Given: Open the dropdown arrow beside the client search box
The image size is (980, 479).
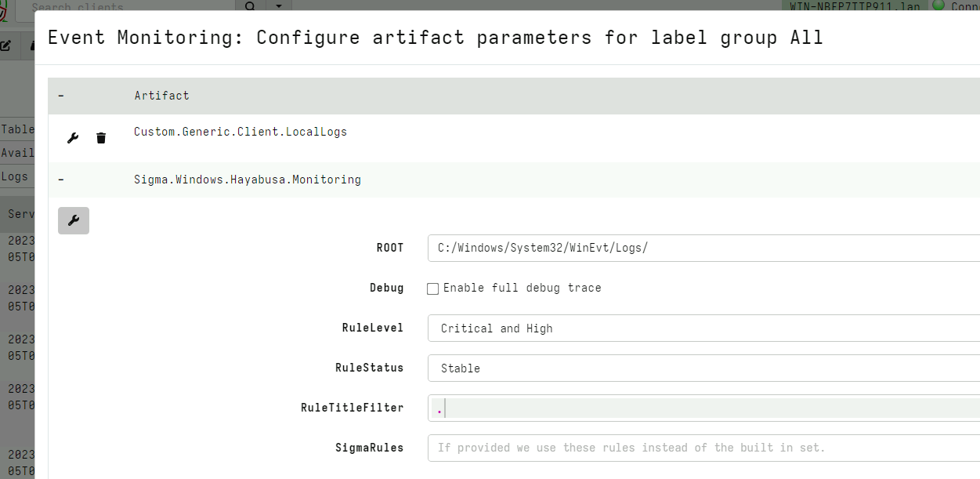Looking at the screenshot, I should click(278, 7).
